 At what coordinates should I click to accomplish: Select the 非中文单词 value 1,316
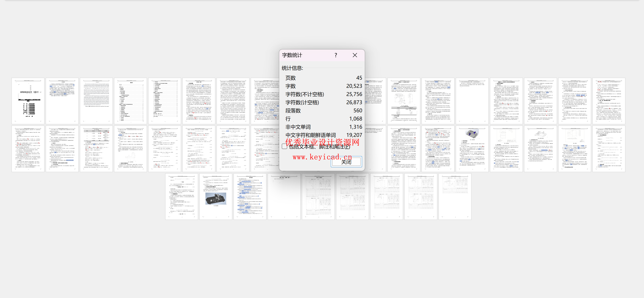356,127
